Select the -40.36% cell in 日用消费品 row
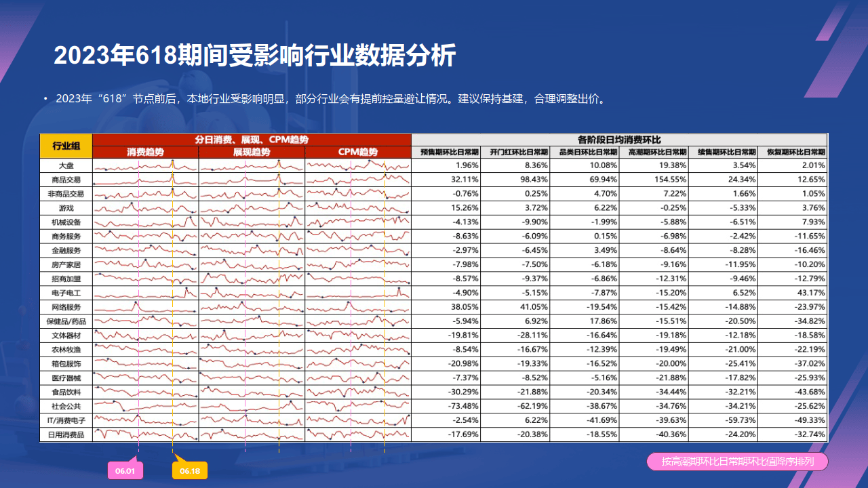Screen dimensions: 868x488 pos(654,434)
